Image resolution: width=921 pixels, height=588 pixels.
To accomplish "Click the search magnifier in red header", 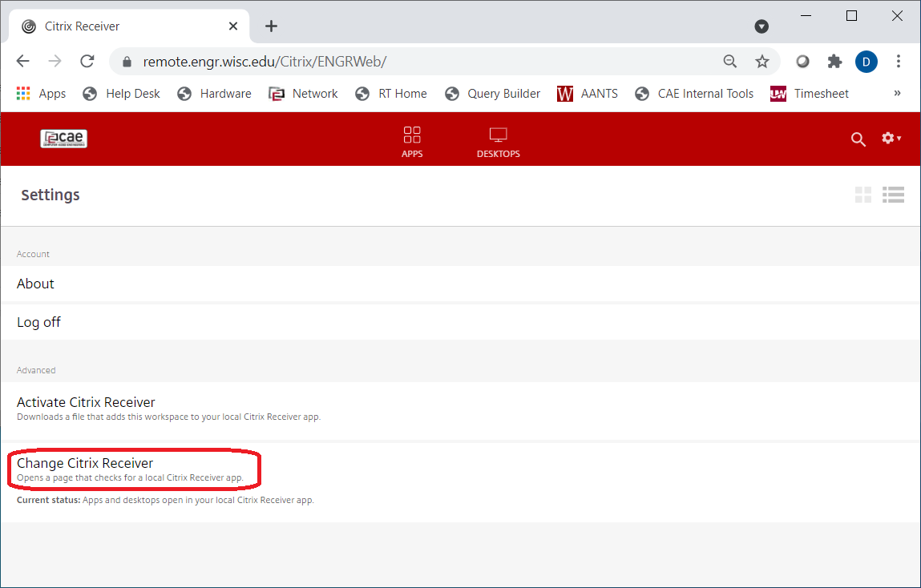I will [858, 139].
